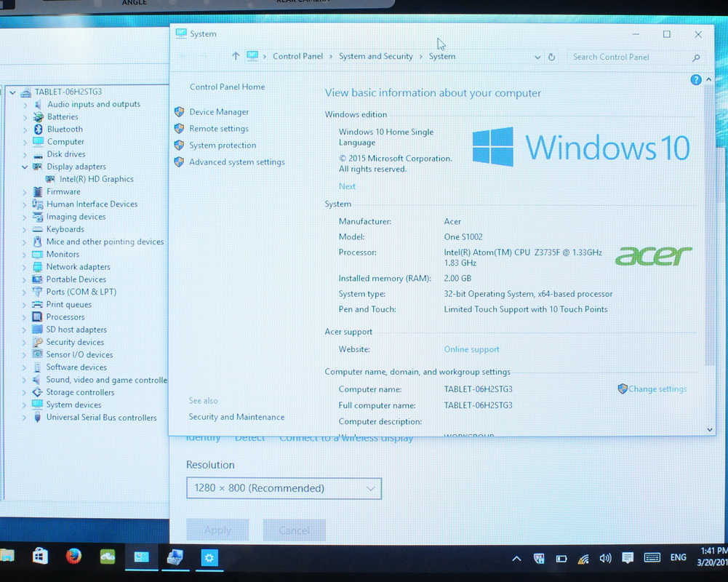Collapse the Display adapters node
728x582 pixels.
(x=25, y=167)
